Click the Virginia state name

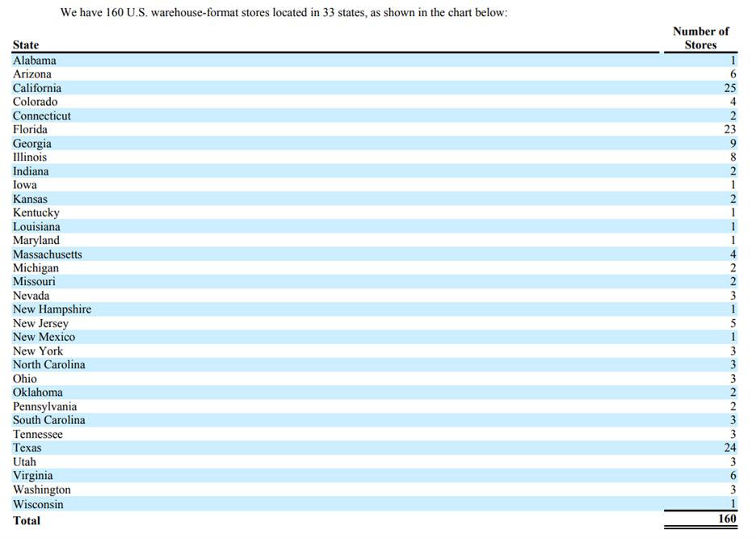point(33,476)
